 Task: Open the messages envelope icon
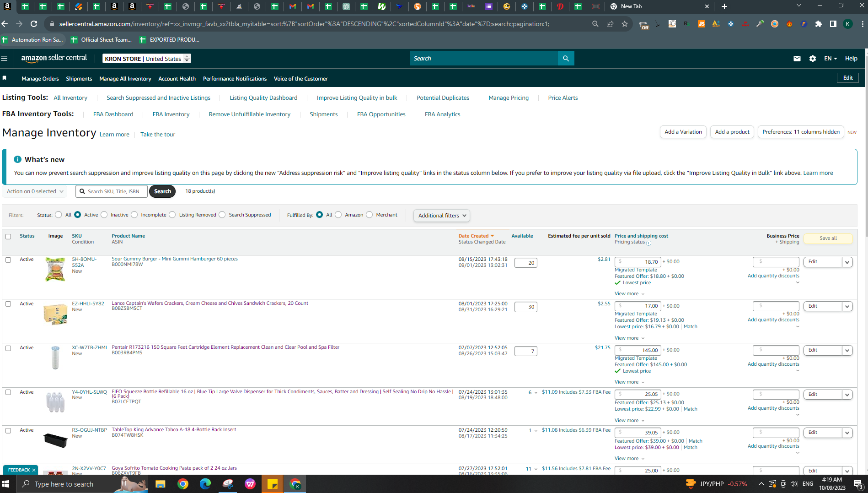coord(797,59)
